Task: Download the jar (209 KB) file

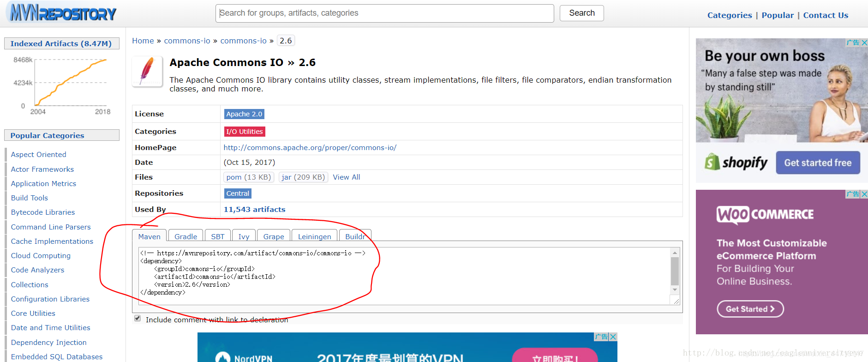Action: tap(303, 177)
